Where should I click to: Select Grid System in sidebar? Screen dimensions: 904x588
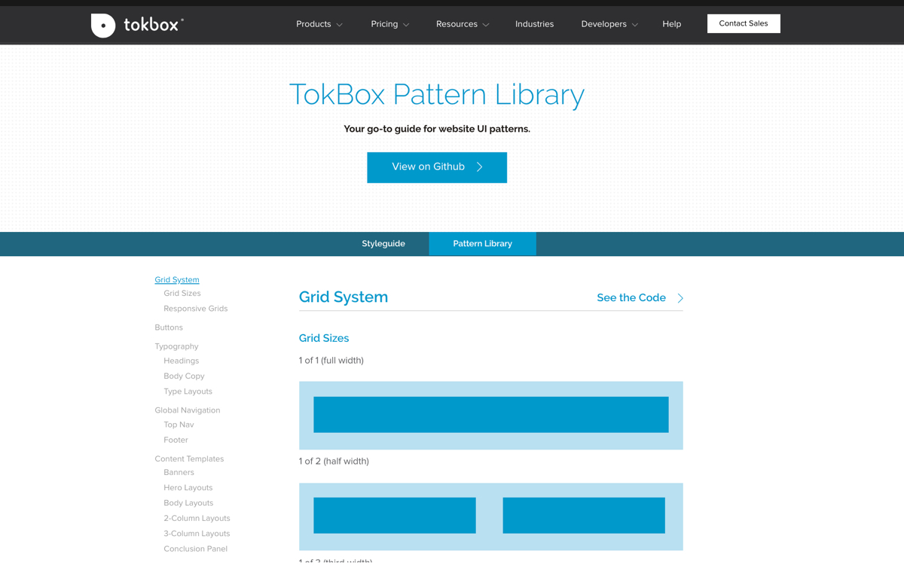(x=177, y=279)
